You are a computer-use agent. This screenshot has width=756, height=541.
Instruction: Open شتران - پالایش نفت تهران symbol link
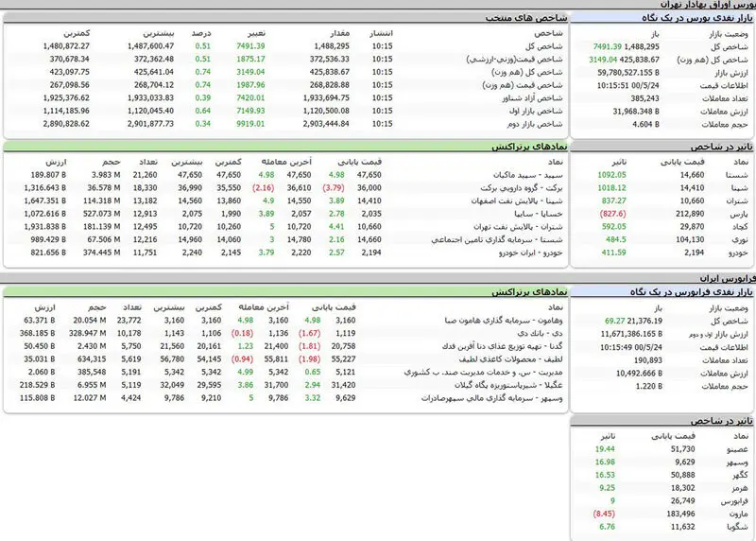tap(518, 227)
